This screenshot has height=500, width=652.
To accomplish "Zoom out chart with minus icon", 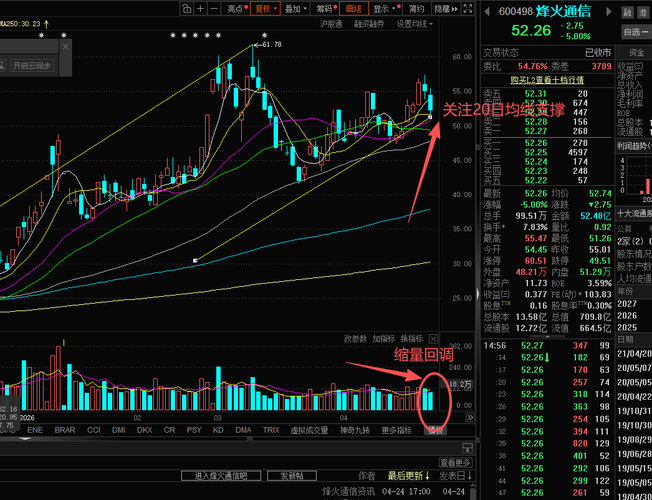I will tap(214, 9).
